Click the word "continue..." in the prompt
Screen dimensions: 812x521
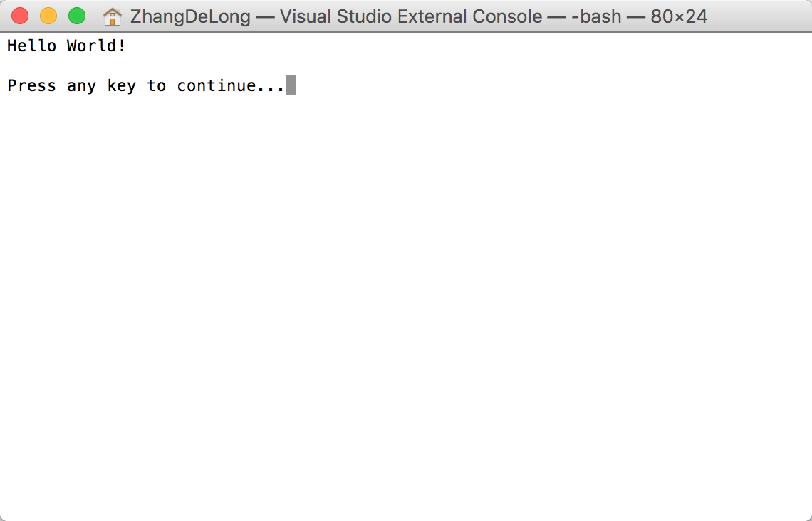[231, 85]
